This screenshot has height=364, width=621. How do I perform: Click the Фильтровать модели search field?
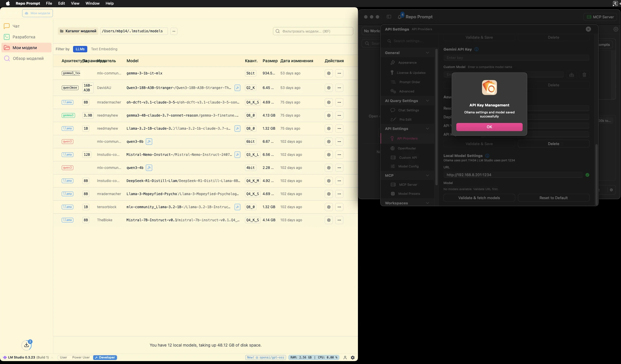[x=313, y=31]
